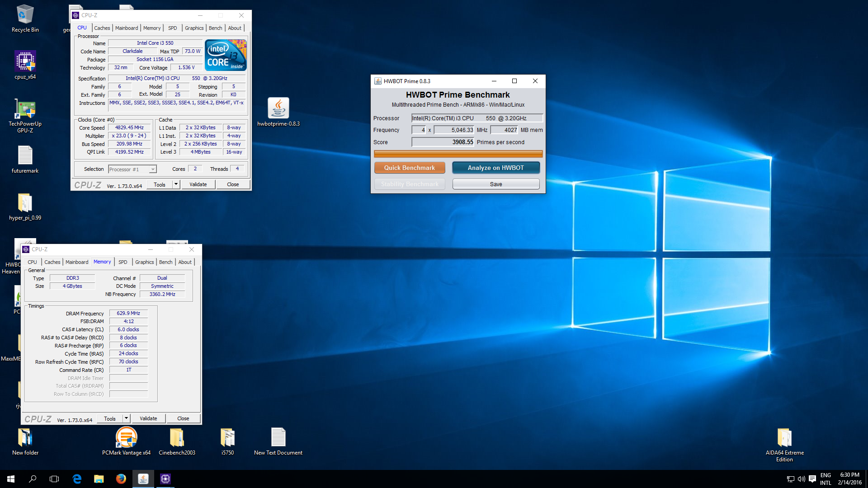This screenshot has width=868, height=488.
Task: Click Core Voltage value 1.536 V
Action: pyautogui.click(x=186, y=68)
